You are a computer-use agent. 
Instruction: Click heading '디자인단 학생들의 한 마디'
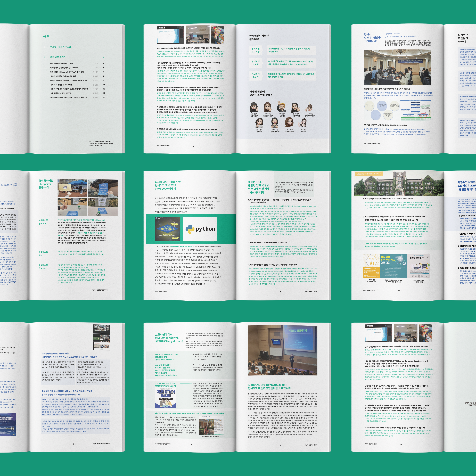[463, 38]
